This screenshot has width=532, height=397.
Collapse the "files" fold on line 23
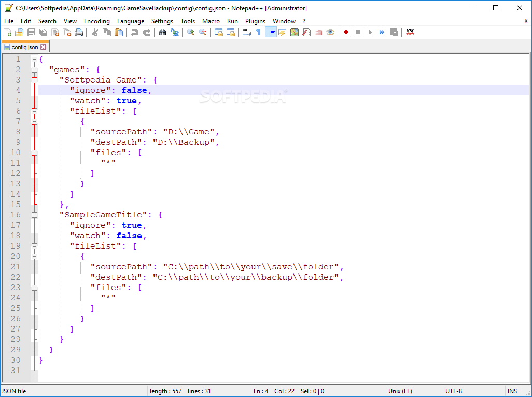coord(34,288)
